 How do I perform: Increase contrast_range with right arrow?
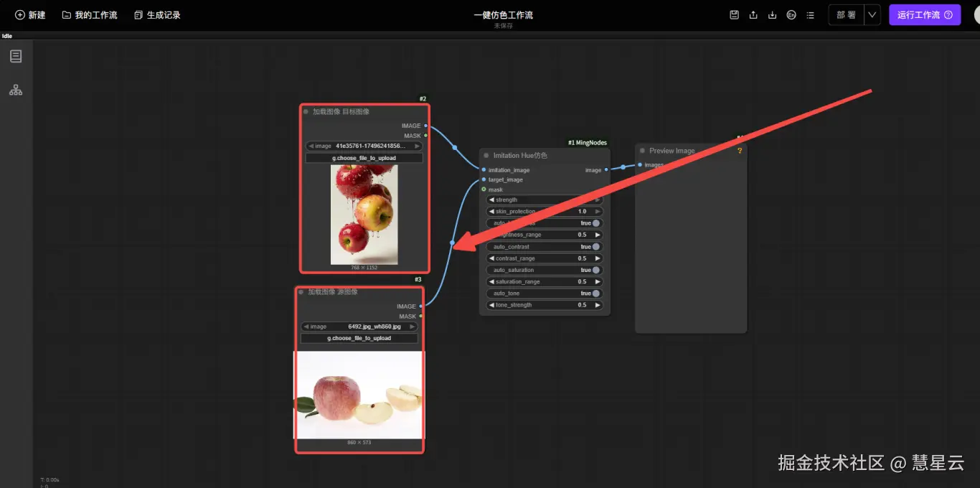point(598,258)
